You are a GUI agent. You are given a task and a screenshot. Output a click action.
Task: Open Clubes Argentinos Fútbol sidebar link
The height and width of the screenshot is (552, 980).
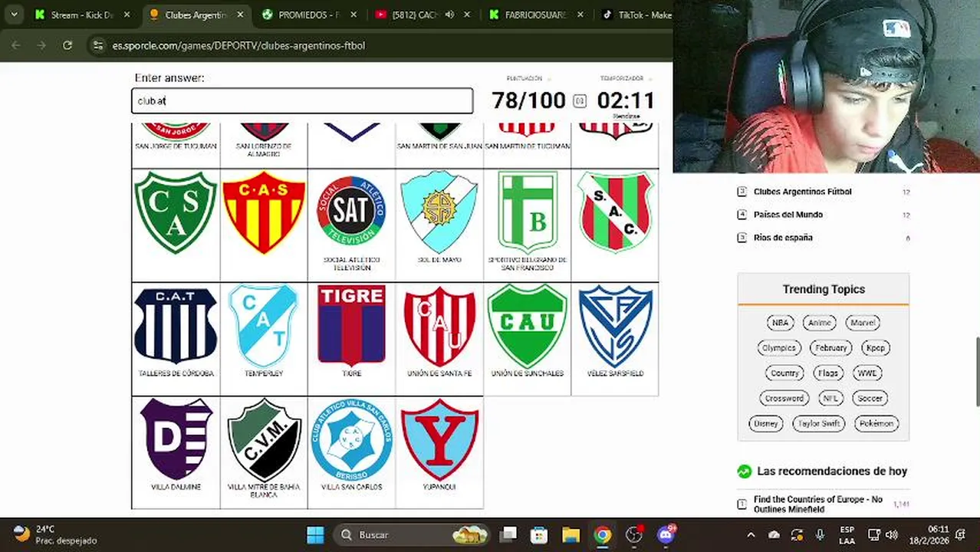802,192
